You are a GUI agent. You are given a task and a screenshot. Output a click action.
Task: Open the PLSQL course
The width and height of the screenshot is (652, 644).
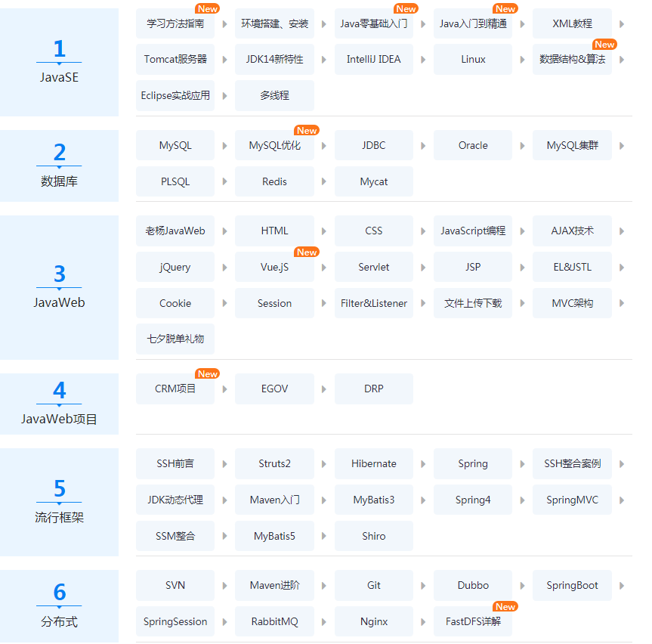coord(175,182)
